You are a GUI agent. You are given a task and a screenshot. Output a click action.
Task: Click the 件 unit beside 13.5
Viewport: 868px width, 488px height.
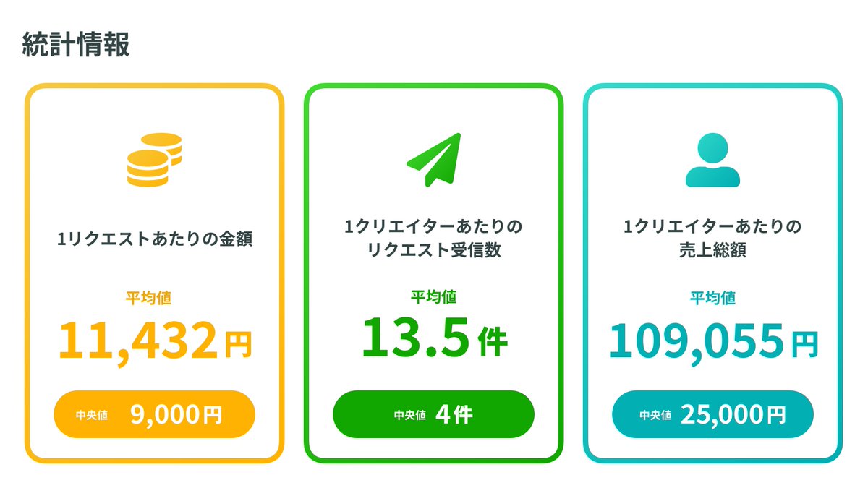click(493, 341)
